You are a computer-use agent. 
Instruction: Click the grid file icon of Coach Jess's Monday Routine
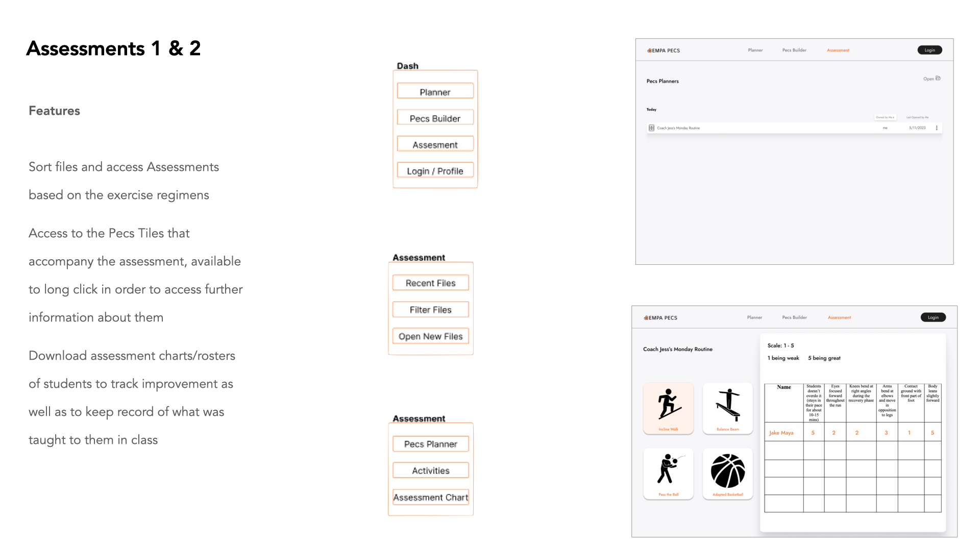pos(651,128)
